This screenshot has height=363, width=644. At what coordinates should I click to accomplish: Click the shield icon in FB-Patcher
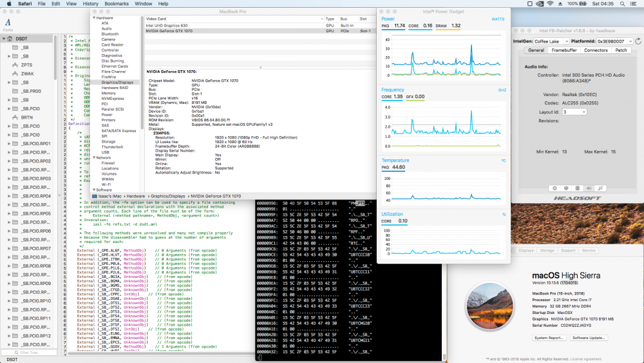pyautogui.click(x=566, y=188)
